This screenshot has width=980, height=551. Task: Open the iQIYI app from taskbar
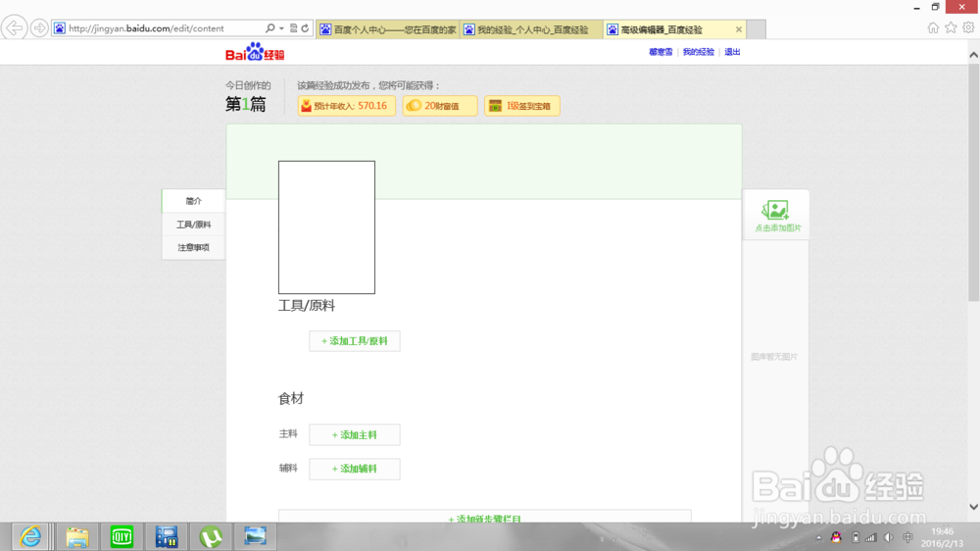(122, 536)
